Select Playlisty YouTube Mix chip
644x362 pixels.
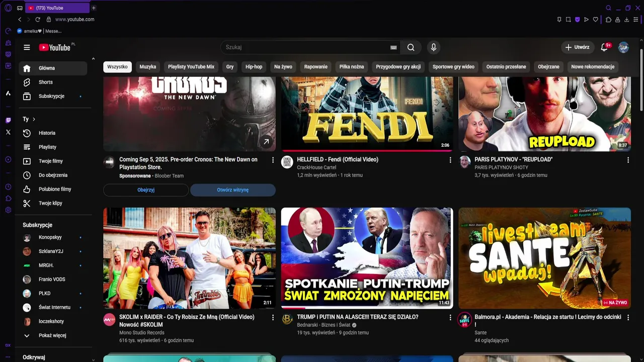(x=191, y=67)
